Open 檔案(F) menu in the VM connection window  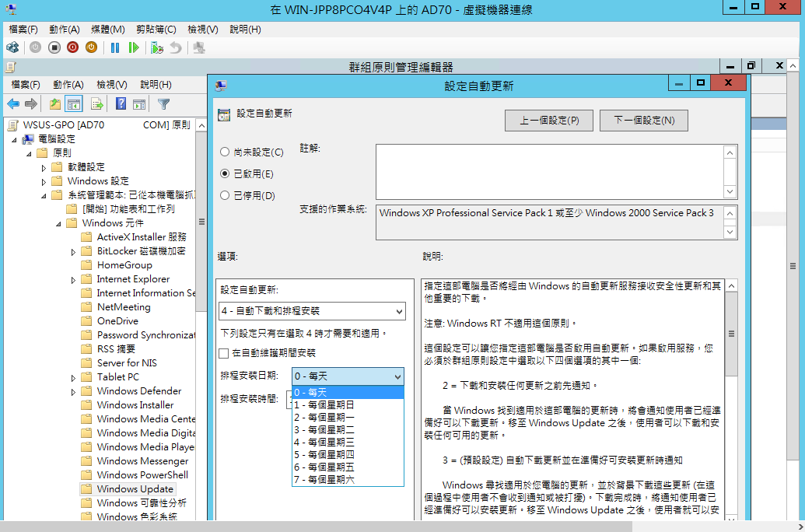[x=23, y=30]
